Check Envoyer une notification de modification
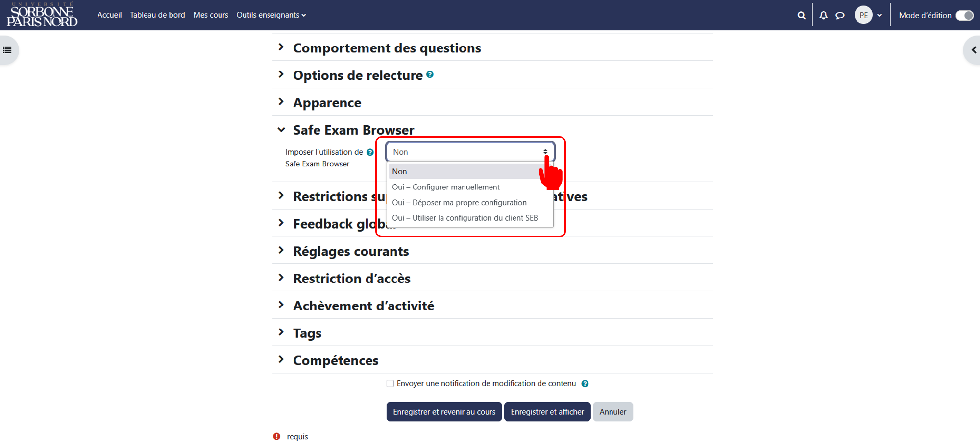The width and height of the screenshot is (980, 447). [390, 384]
